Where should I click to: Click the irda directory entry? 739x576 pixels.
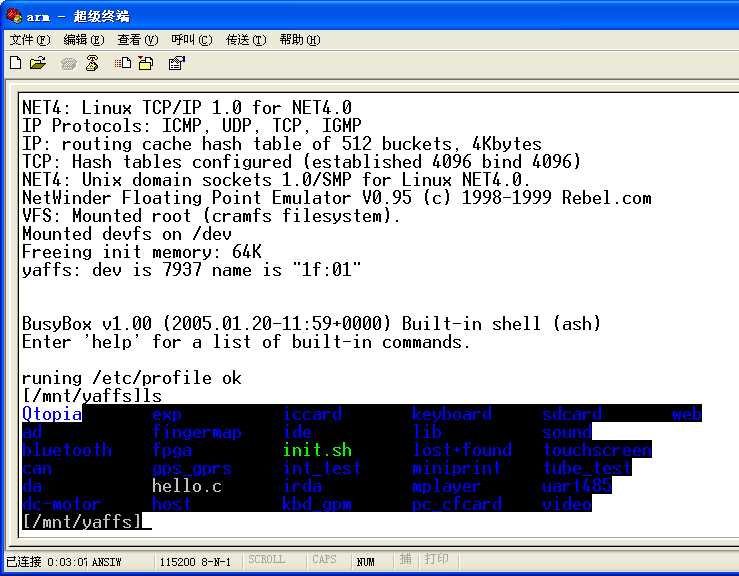tap(302, 485)
